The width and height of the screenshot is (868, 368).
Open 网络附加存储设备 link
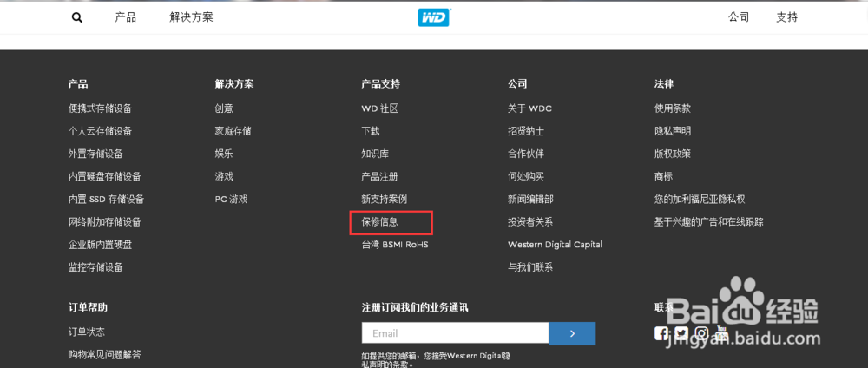(x=105, y=222)
